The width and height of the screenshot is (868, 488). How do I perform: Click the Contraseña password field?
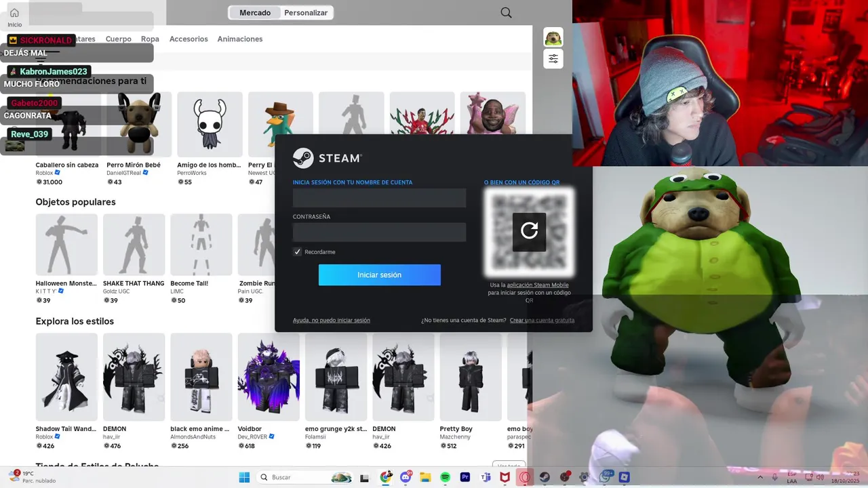pyautogui.click(x=379, y=232)
